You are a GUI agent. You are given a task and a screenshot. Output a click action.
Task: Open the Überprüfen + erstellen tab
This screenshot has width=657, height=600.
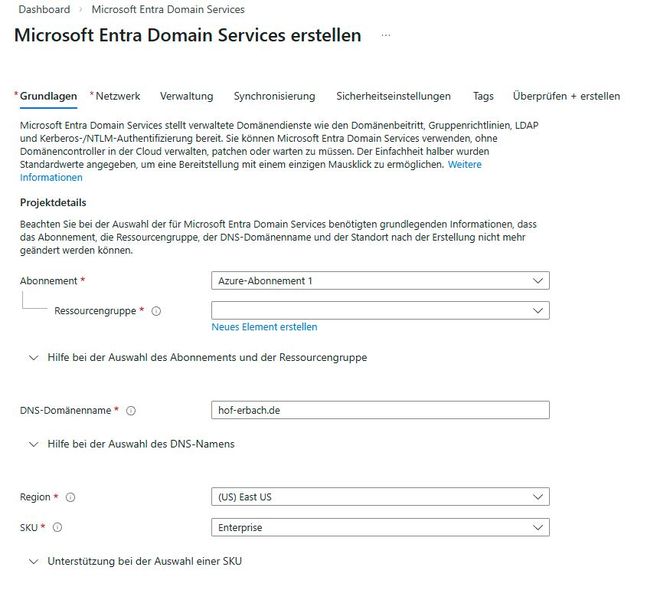566,96
